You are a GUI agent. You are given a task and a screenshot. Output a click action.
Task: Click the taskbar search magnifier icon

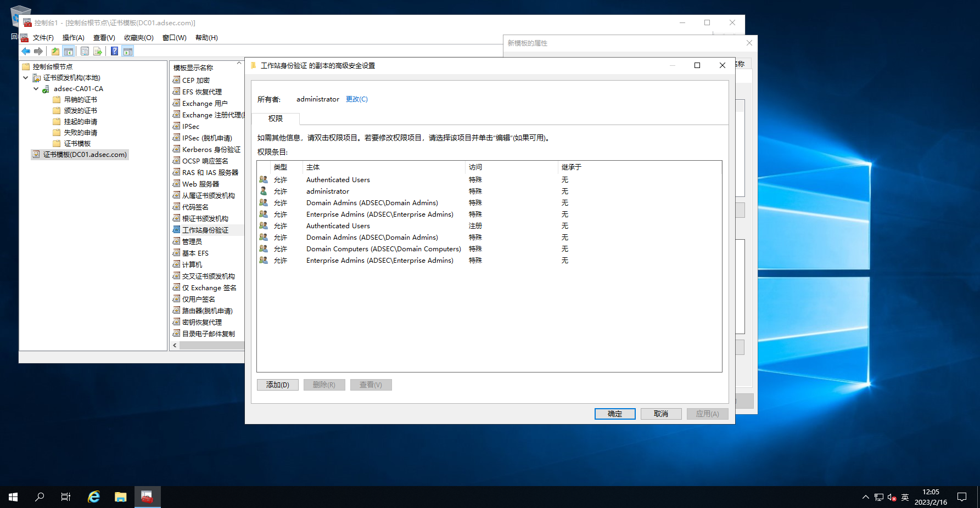coord(40,497)
